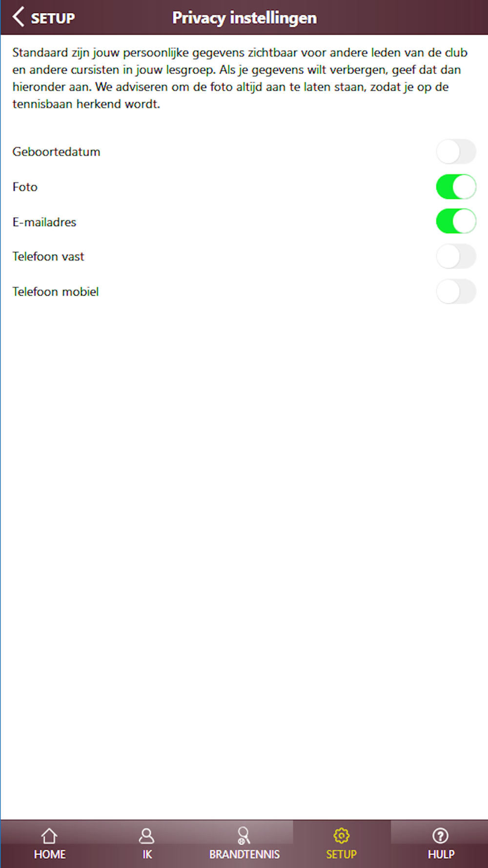Tap the back chevron arrow icon

(x=18, y=17)
